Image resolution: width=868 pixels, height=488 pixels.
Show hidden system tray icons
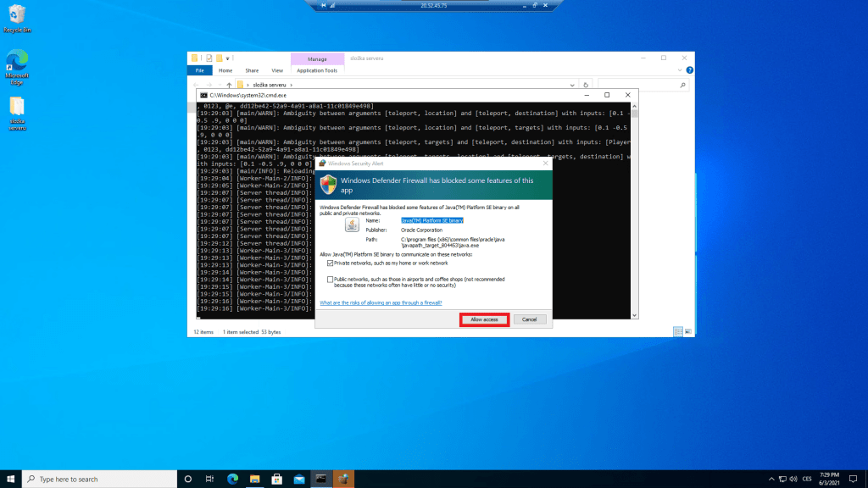(x=771, y=480)
